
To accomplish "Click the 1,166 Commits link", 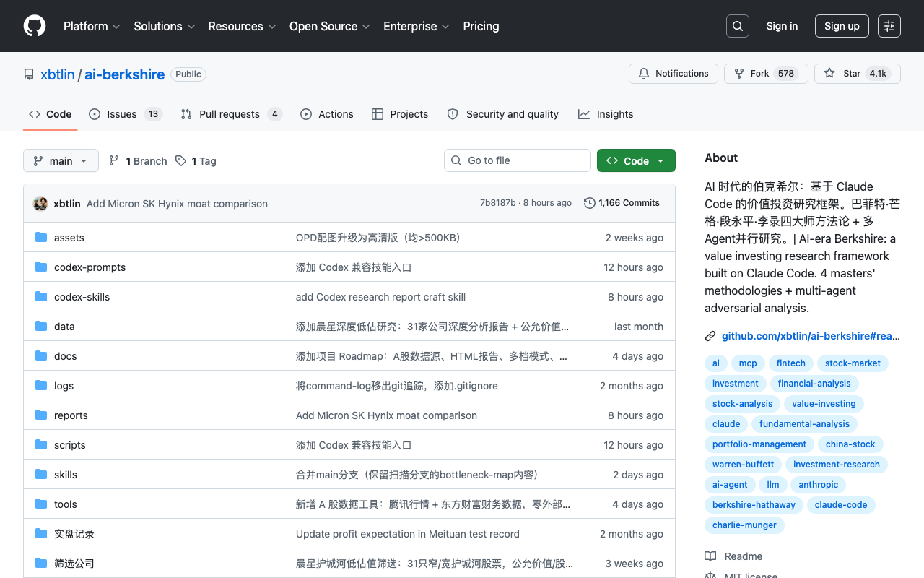I will point(622,203).
